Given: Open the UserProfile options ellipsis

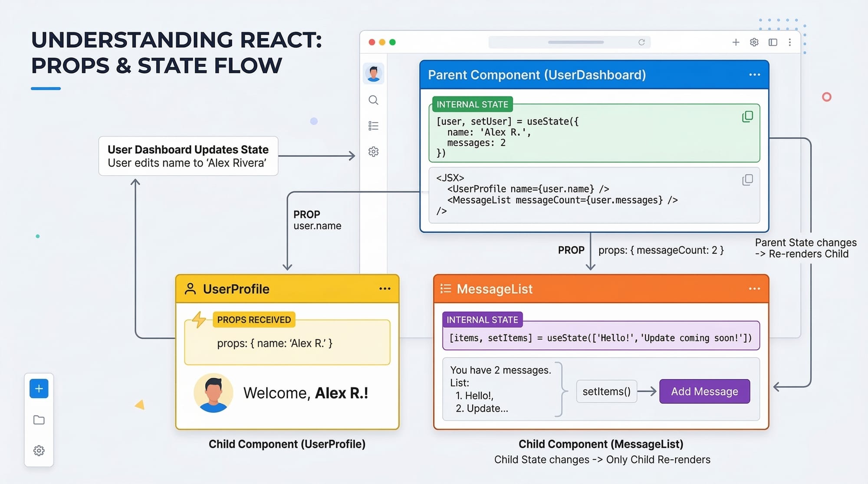Looking at the screenshot, I should [385, 288].
